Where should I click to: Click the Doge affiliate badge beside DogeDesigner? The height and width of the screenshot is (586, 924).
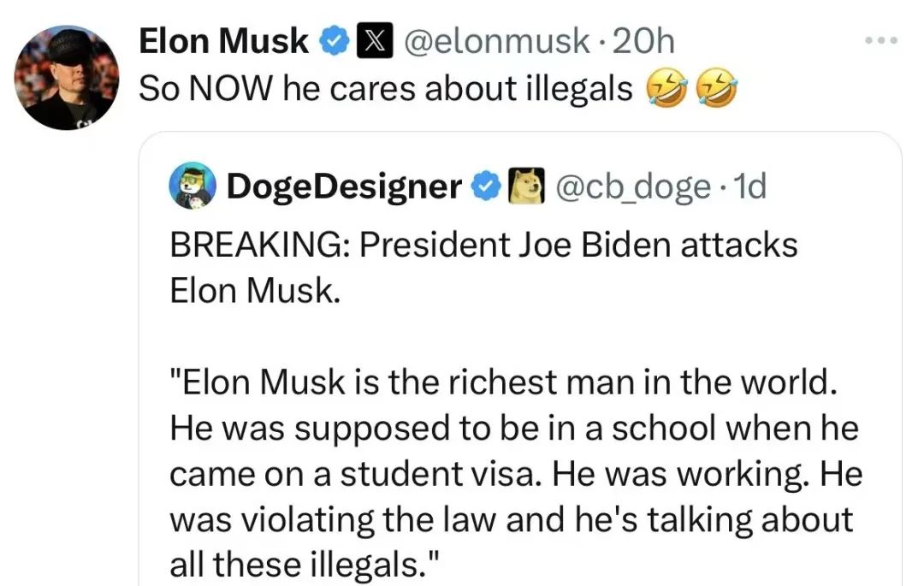tap(527, 186)
